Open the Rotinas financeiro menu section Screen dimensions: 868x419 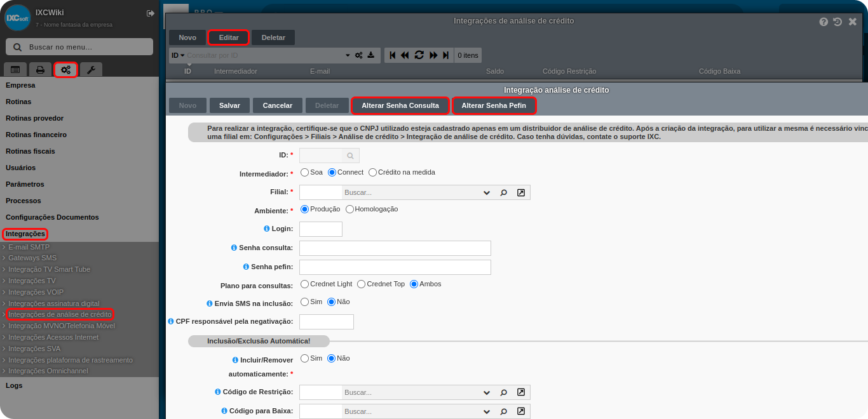coord(36,135)
